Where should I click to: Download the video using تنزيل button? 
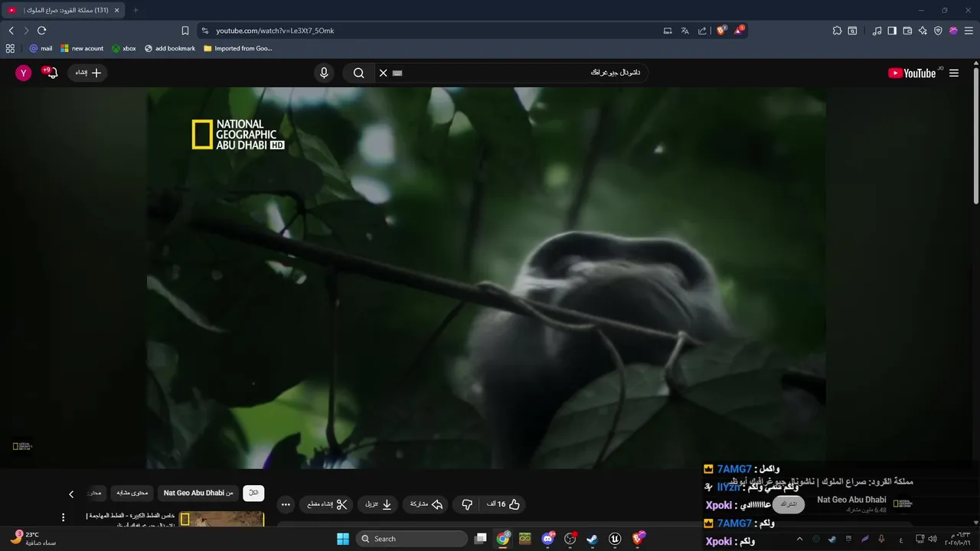[377, 504]
